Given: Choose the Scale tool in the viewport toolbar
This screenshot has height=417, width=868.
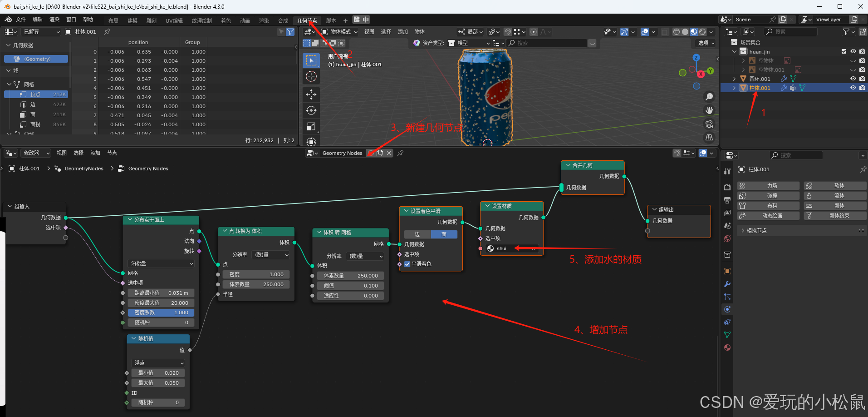Looking at the screenshot, I should pos(311,127).
